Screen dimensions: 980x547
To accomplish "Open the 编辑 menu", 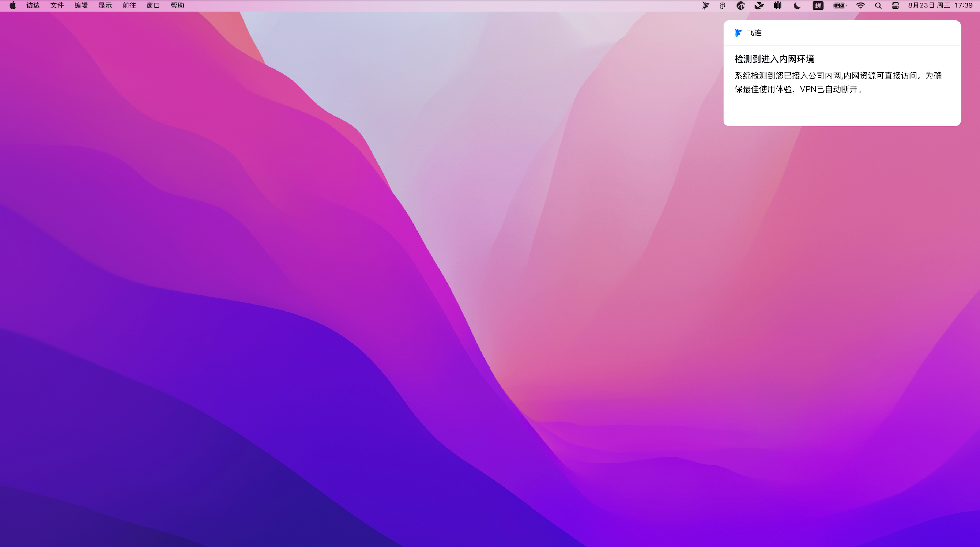I will pos(81,5).
